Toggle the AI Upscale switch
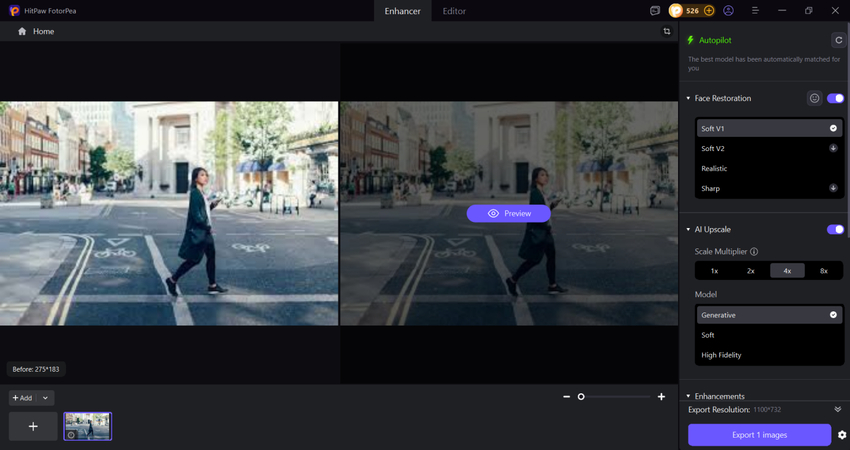Viewport: 850px width, 450px height. (835, 229)
